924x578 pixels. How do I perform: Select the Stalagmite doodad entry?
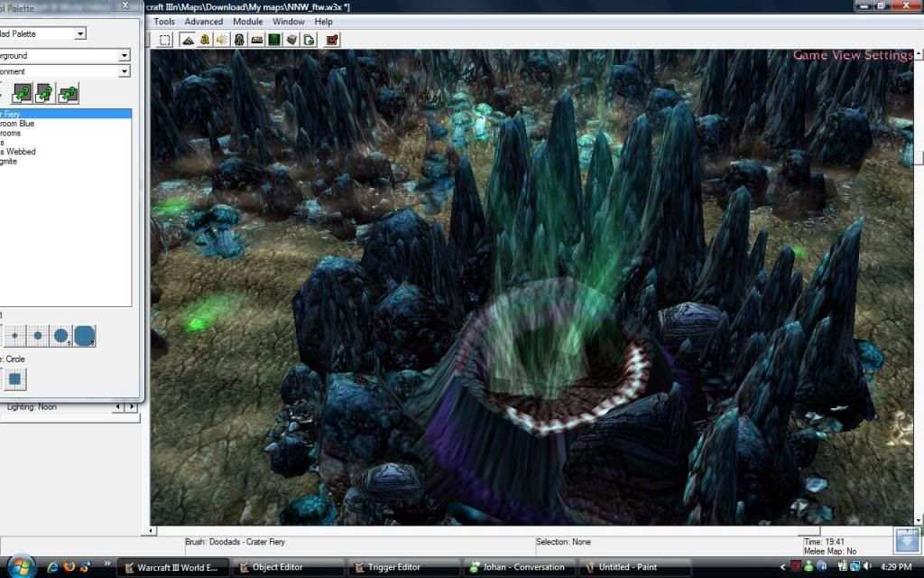point(65,161)
